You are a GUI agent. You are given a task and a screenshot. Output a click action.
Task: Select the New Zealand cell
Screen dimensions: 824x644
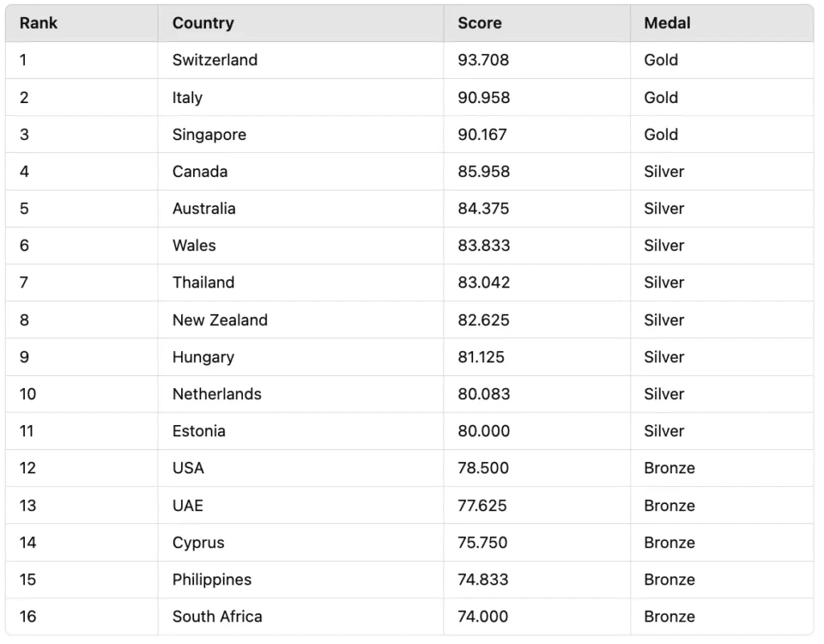(x=220, y=320)
